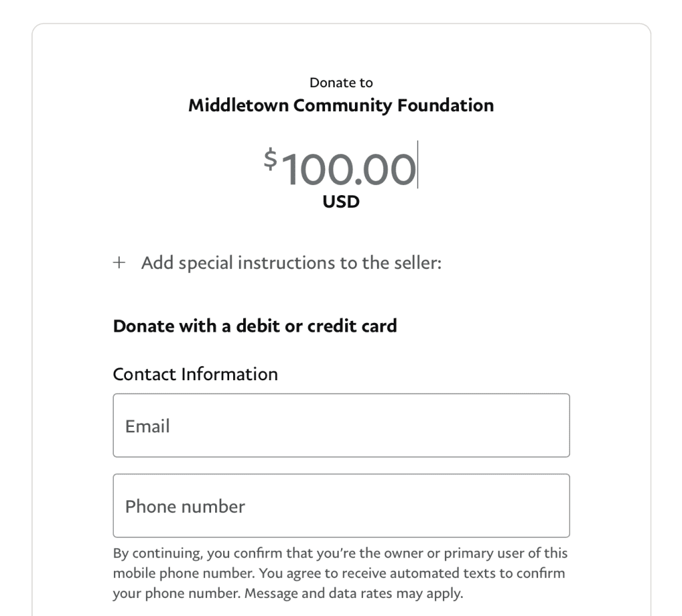This screenshot has width=682, height=616.
Task: Click the Email placeholder text
Action: 147,426
